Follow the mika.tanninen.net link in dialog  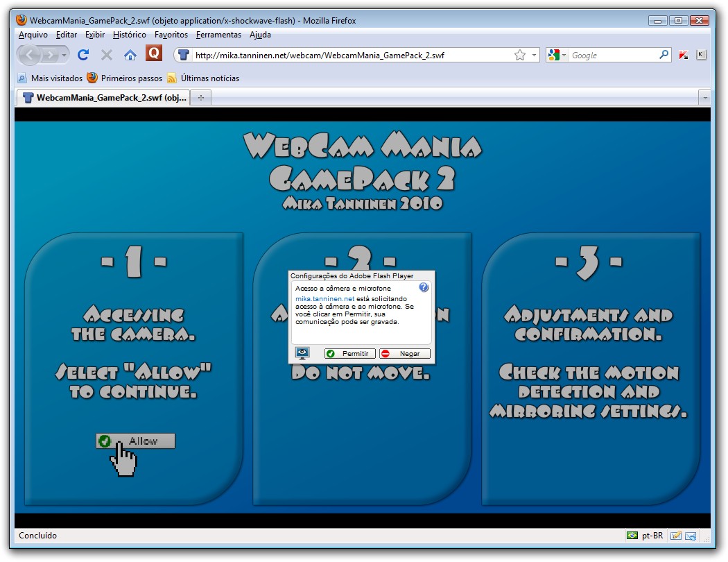click(324, 298)
